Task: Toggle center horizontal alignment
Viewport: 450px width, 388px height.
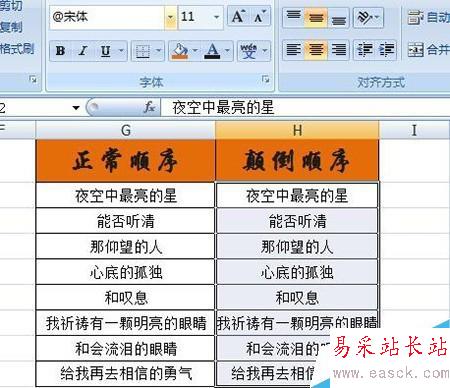Action: (316, 50)
